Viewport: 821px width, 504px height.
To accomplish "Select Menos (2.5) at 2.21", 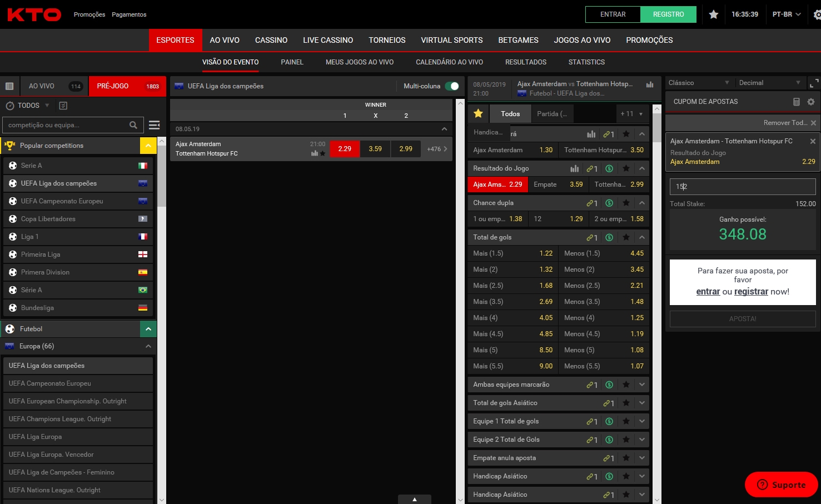I will 604,286.
